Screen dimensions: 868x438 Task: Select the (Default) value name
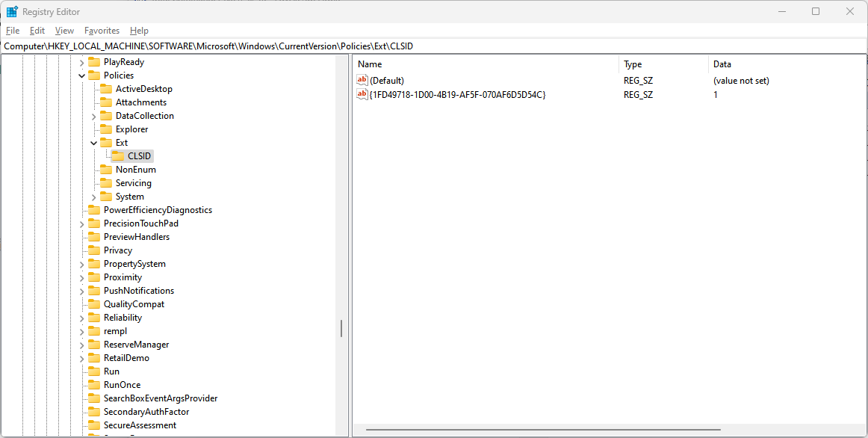click(x=387, y=81)
